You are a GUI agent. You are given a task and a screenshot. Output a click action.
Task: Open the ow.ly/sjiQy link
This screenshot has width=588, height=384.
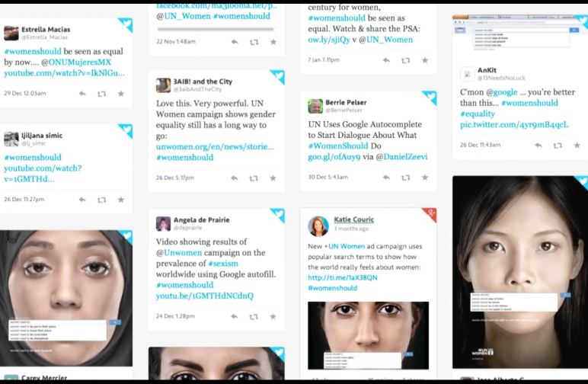[x=329, y=40]
